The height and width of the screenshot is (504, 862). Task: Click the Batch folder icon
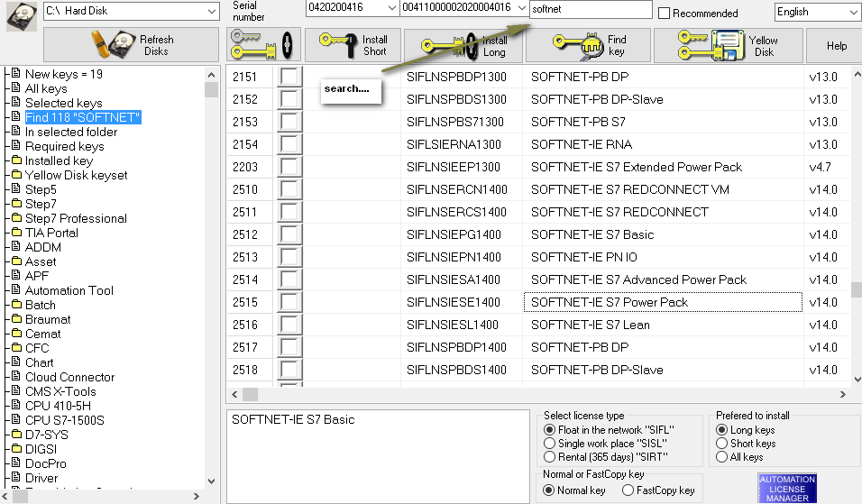tap(16, 304)
